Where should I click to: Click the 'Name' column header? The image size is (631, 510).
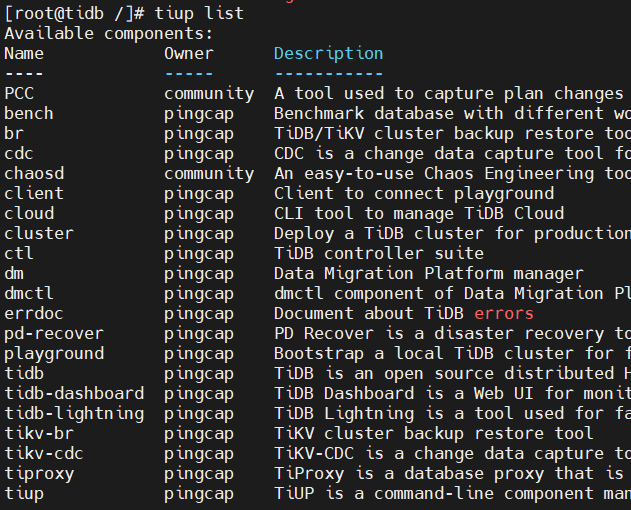24,54
